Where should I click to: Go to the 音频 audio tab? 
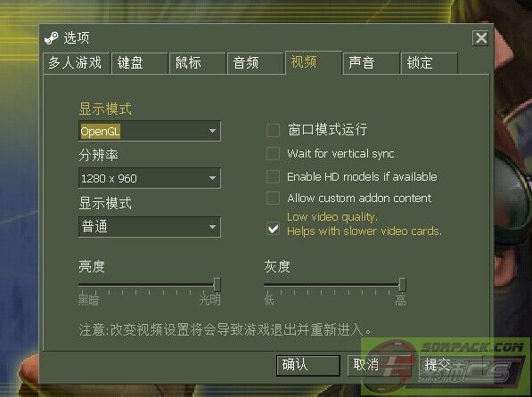click(x=255, y=63)
